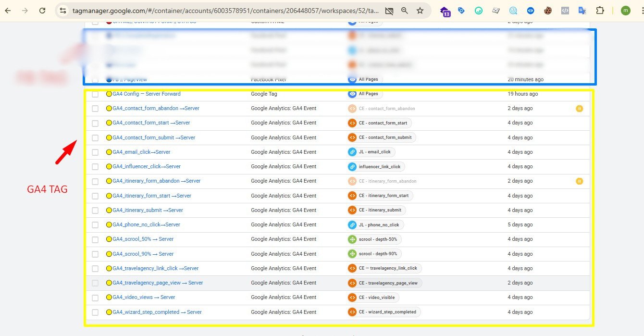644x336 pixels.
Task: Open trigger chip CE - contact_form_start
Action: (379, 123)
